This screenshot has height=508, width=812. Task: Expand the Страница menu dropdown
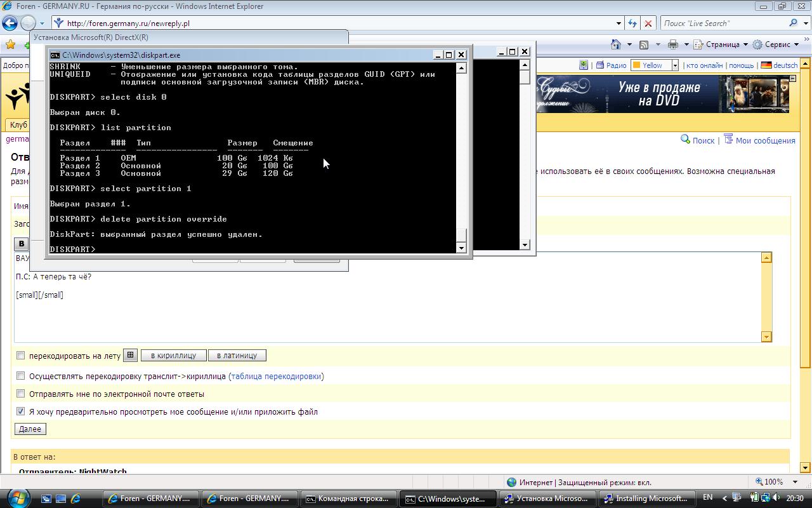pyautogui.click(x=745, y=44)
